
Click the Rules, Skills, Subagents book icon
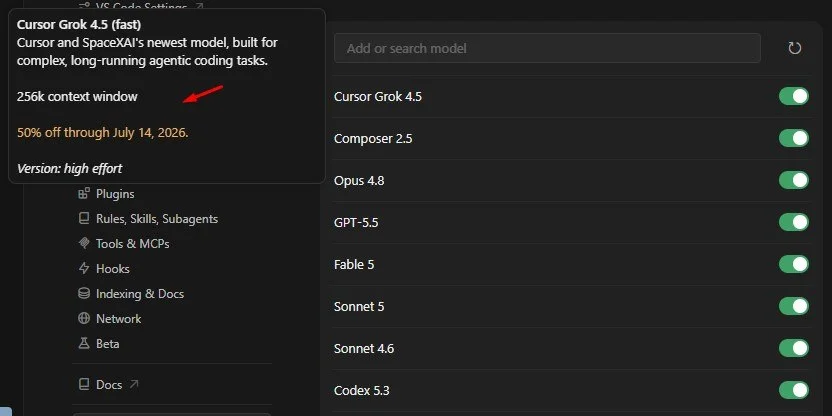pyautogui.click(x=84, y=219)
